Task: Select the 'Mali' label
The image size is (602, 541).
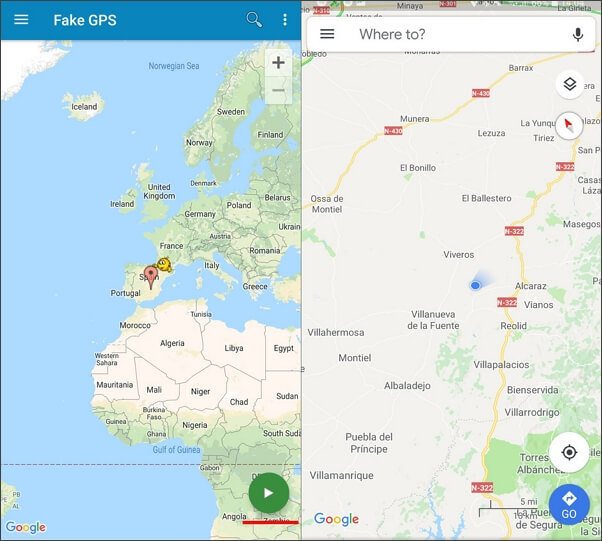Action: coord(154,390)
